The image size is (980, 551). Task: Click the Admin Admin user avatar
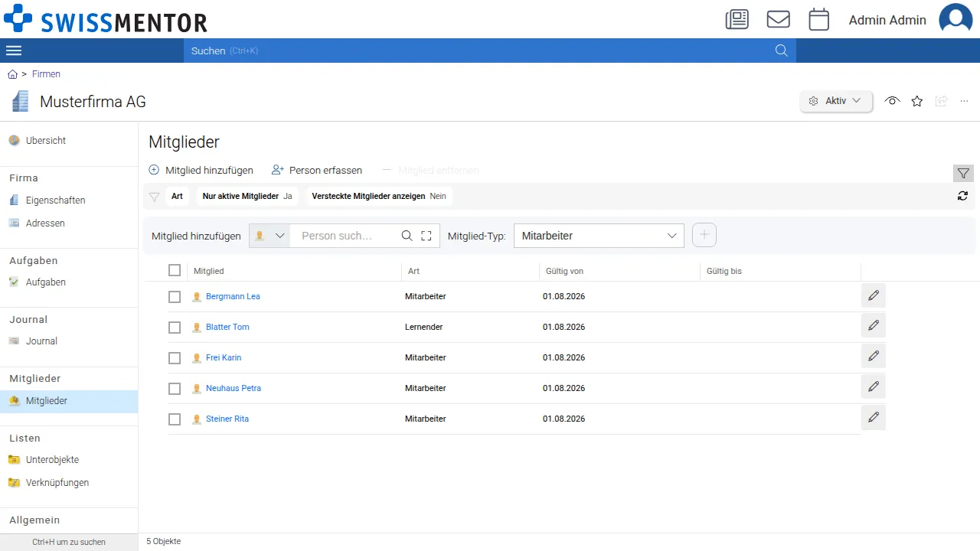tap(955, 19)
